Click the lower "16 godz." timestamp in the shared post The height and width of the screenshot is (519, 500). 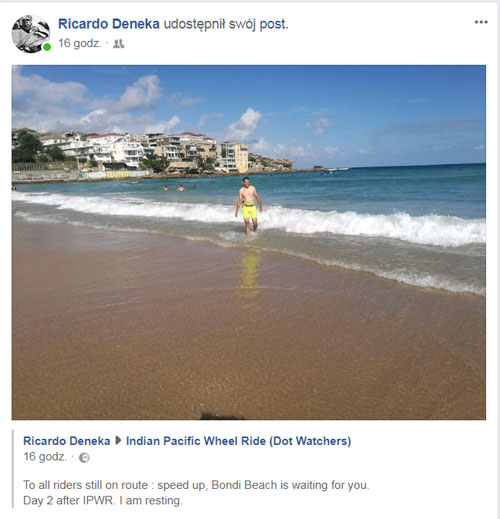click(x=45, y=457)
